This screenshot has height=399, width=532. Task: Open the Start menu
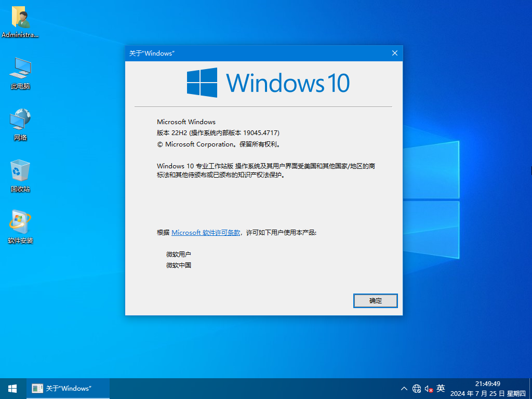click(11, 388)
